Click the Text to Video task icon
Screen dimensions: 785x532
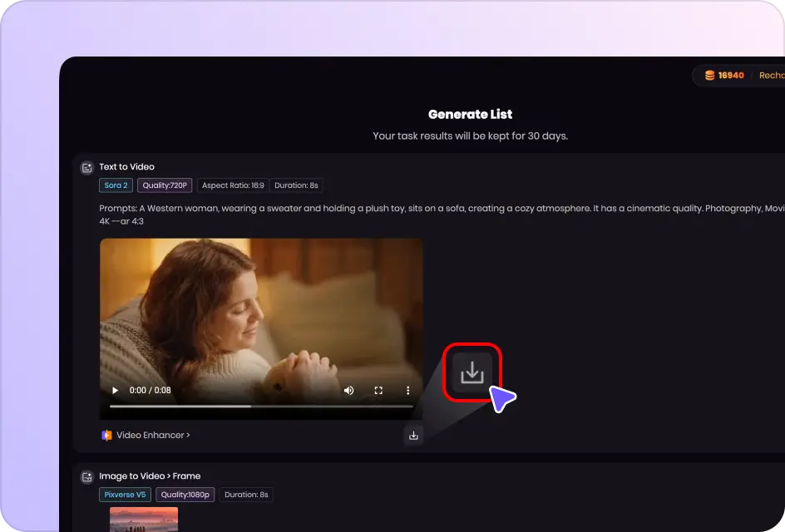tap(86, 168)
